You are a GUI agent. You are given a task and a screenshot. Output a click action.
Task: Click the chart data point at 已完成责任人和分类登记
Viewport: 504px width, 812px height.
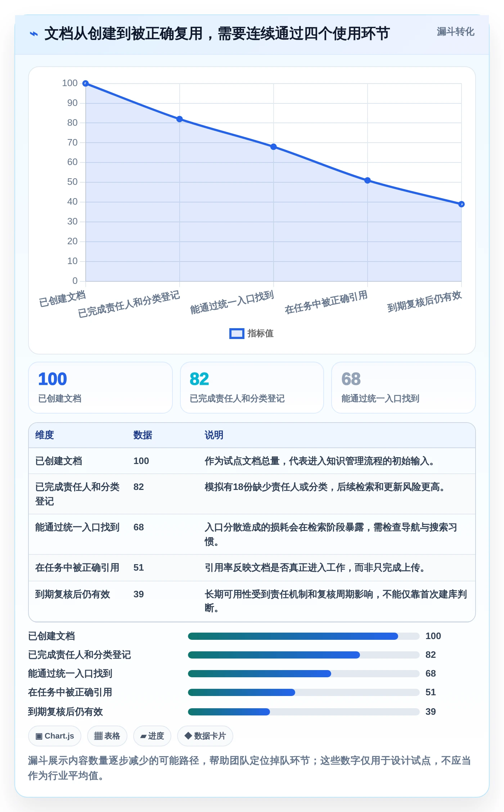pos(180,119)
